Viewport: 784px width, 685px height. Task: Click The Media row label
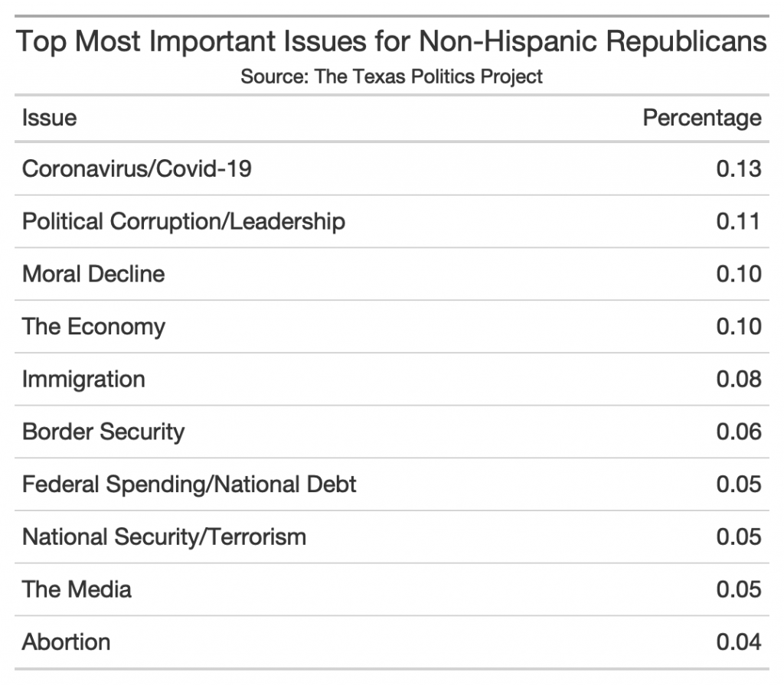(x=77, y=589)
